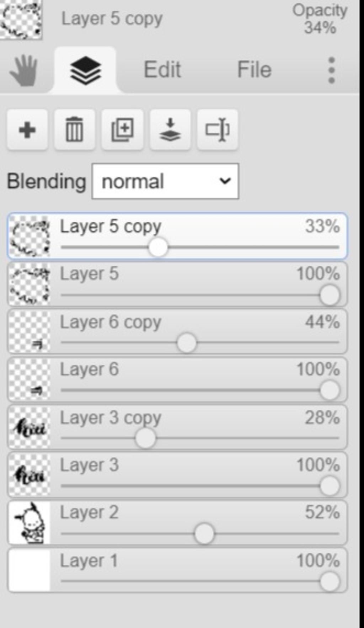
Task: Select Layer 1 white background thumbnail
Action: click(x=30, y=571)
